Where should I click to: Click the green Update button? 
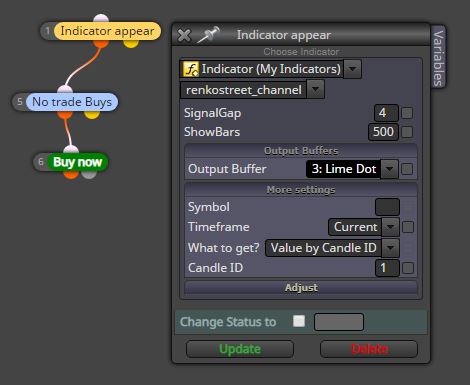click(x=240, y=349)
